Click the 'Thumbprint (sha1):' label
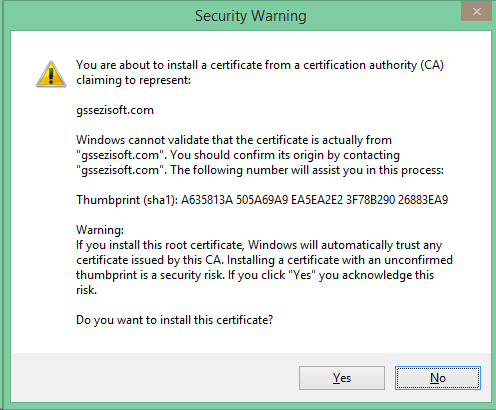This screenshot has height=410, width=496. 127,200
